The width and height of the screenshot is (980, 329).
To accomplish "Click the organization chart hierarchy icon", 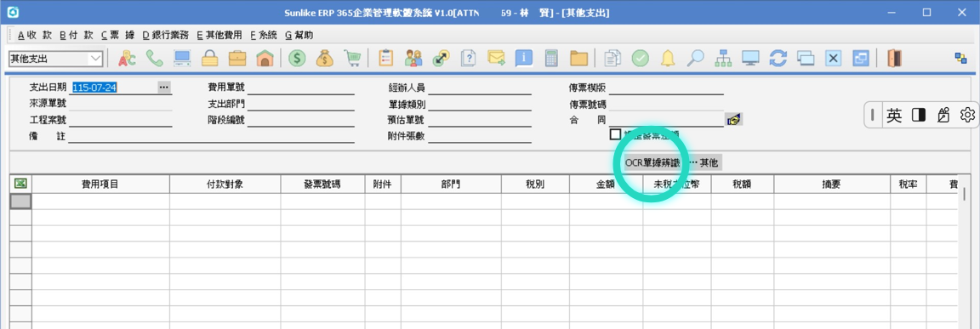I will pyautogui.click(x=722, y=58).
